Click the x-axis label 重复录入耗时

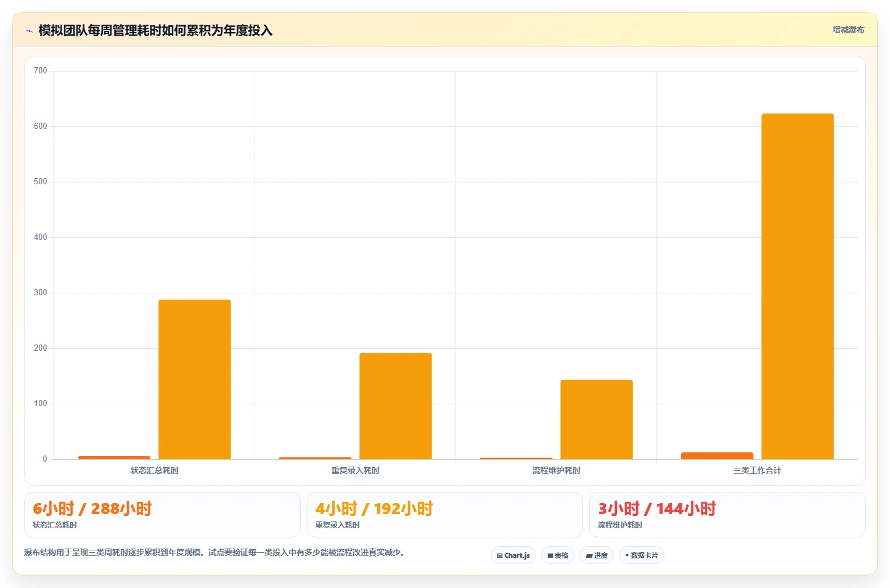[x=355, y=470]
